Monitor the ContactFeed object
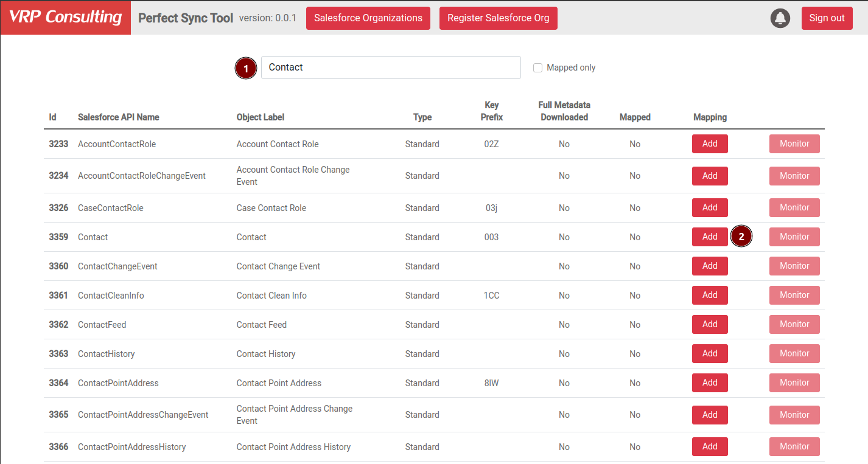Screen dimensions: 868x464 pos(794,324)
